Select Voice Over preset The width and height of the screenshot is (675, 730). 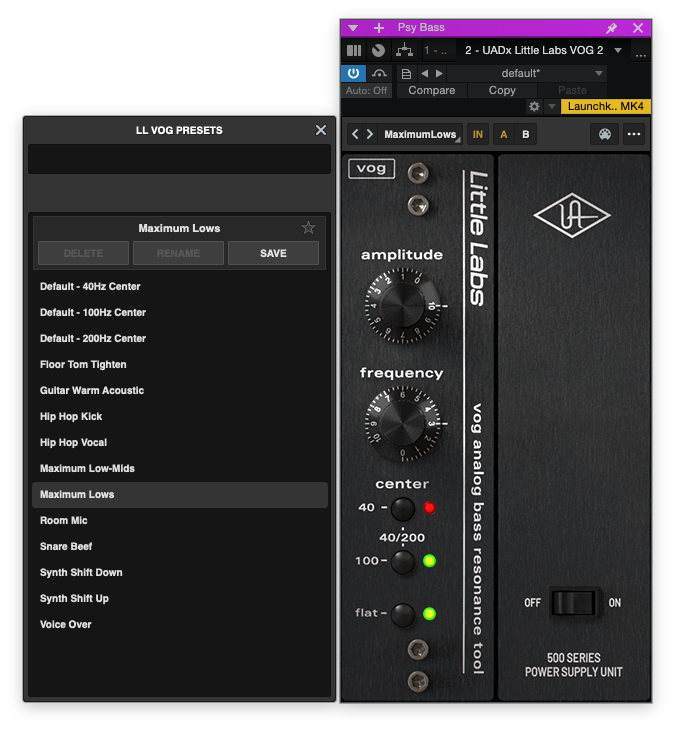click(x=180, y=625)
